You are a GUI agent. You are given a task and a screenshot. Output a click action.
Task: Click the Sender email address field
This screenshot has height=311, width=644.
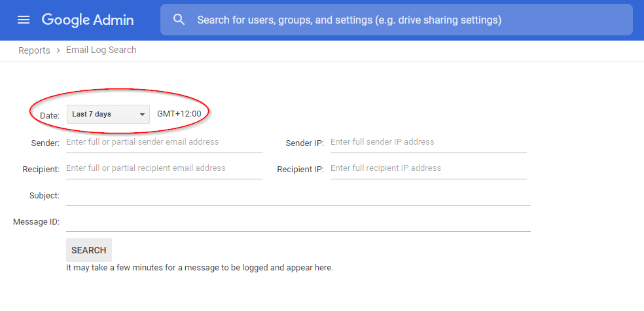pos(164,142)
